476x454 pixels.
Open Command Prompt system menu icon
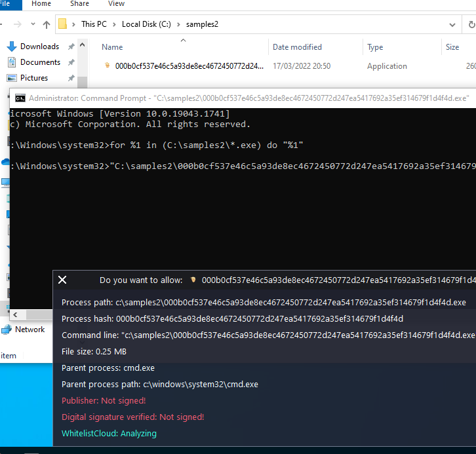point(20,98)
